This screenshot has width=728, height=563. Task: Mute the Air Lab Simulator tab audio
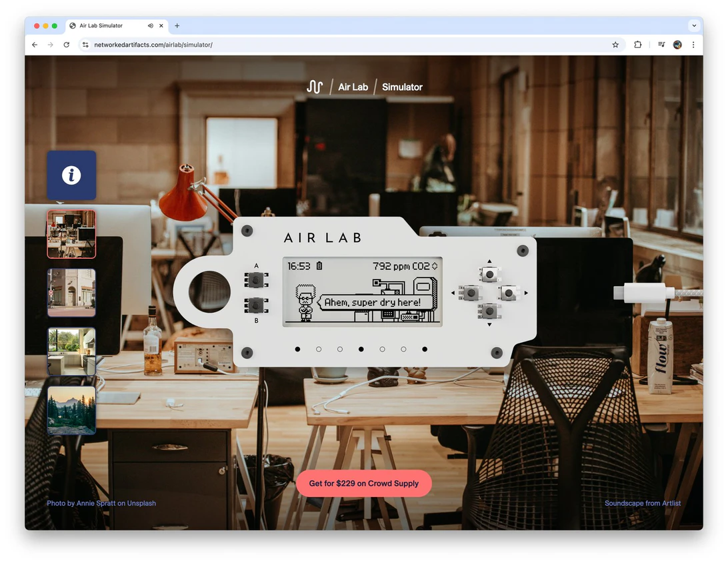coord(151,25)
